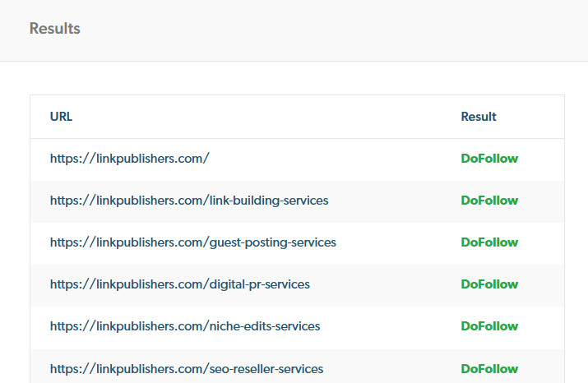
Task: Click the guest-posting-services URL
Action: click(x=193, y=242)
